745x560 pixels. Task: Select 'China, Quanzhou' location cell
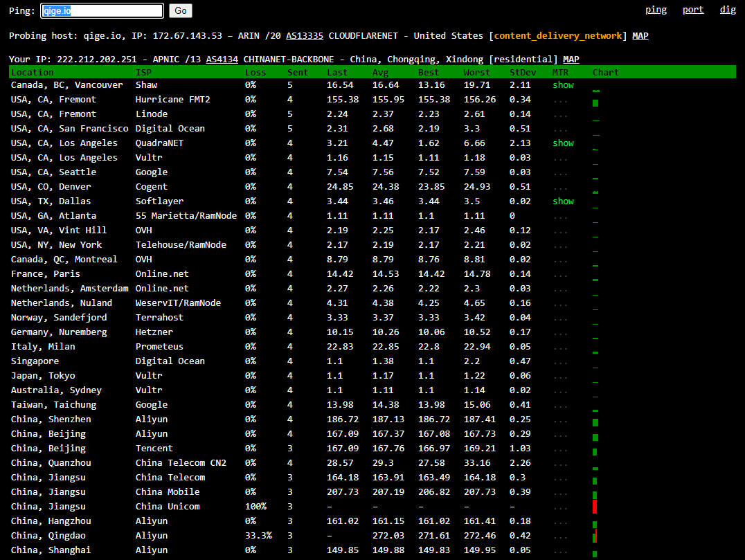click(x=51, y=463)
